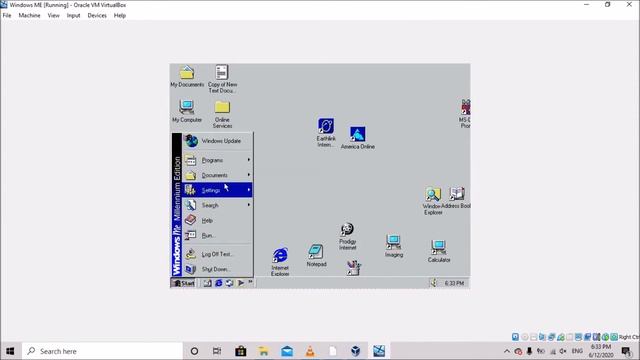Open the VirtualBox Machine menu

29,16
